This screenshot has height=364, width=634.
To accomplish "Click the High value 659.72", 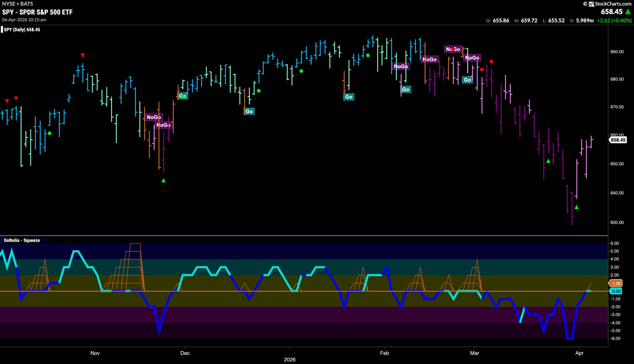I will [x=529, y=21].
